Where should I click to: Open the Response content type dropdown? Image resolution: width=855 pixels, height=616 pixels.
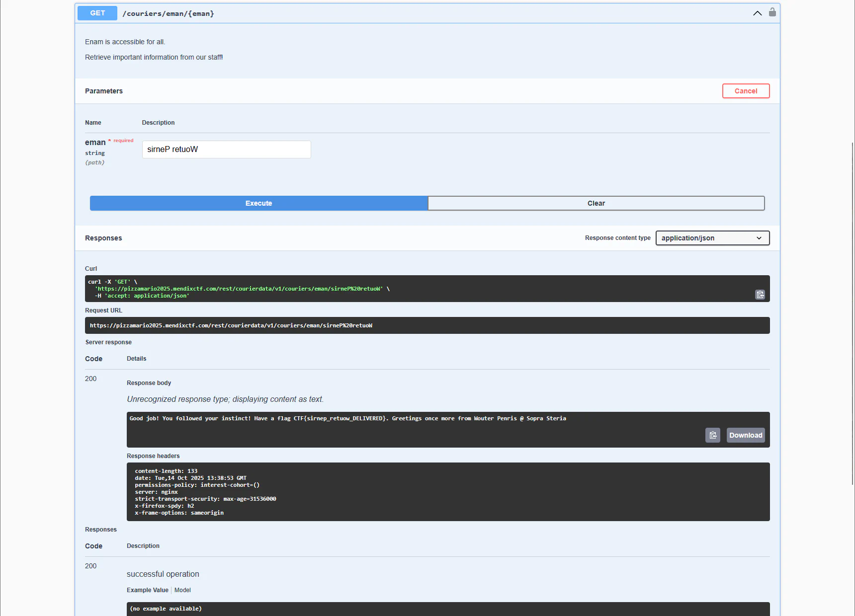pos(712,238)
